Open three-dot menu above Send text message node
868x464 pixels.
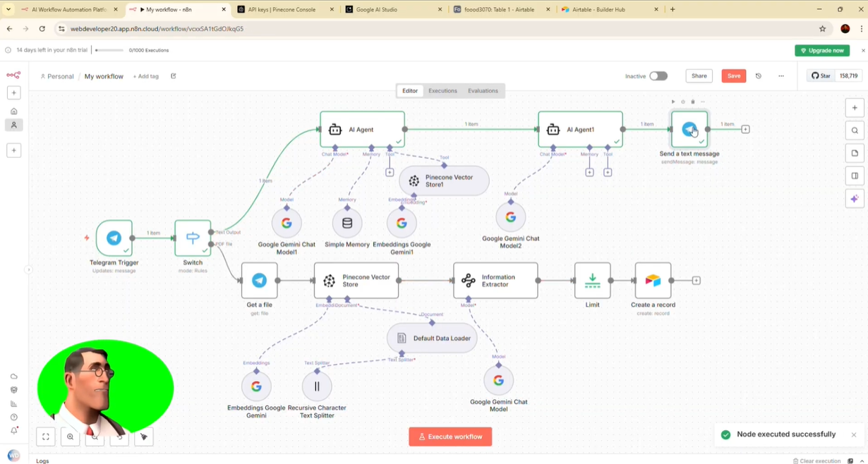pos(703,102)
